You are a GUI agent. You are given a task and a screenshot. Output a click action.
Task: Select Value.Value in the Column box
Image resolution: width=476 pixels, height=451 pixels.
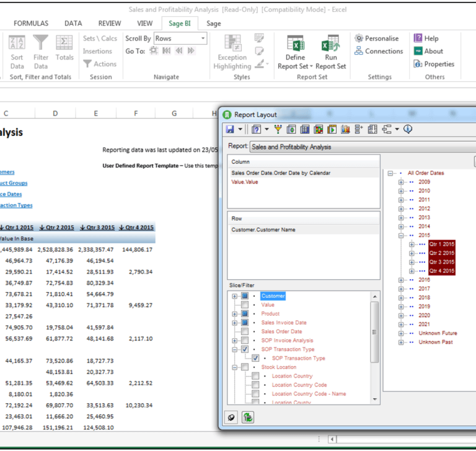pyautogui.click(x=245, y=182)
